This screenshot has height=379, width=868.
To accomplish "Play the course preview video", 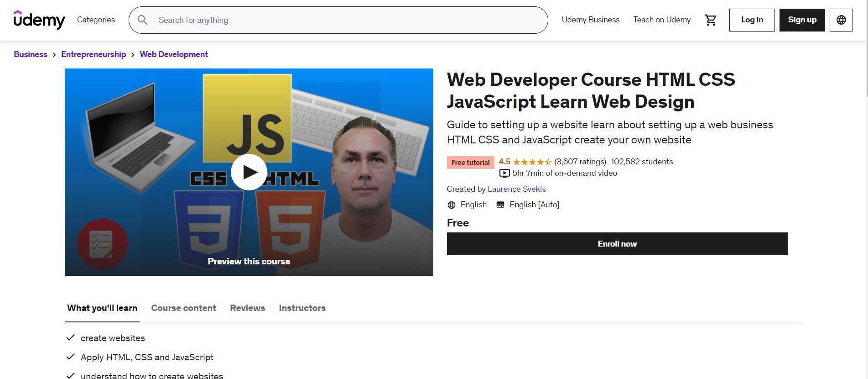I will click(x=249, y=172).
